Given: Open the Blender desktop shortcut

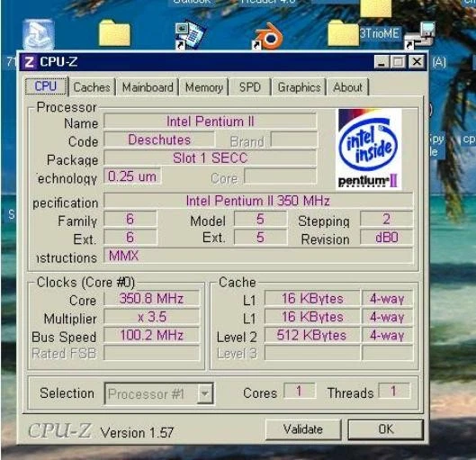Looking at the screenshot, I should 268,36.
